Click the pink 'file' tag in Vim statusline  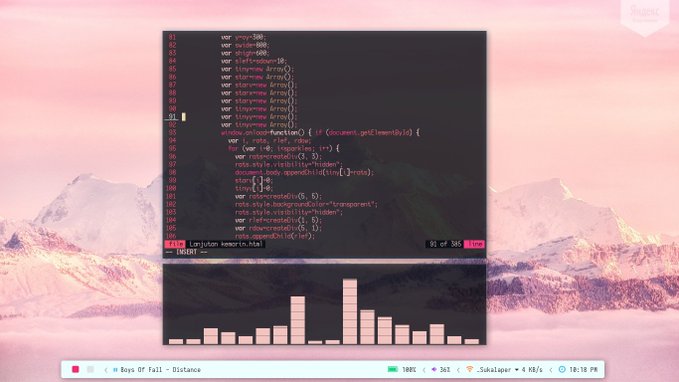click(175, 244)
